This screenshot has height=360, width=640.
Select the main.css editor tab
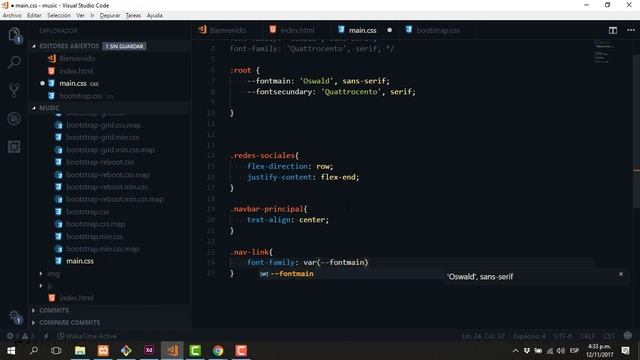362,30
